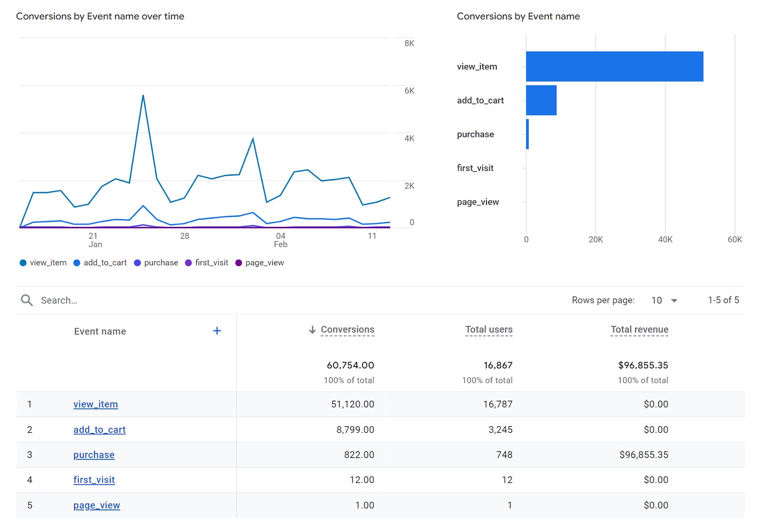Add a dimension with the plus icon
The width and height of the screenshot is (764, 532).
217,331
